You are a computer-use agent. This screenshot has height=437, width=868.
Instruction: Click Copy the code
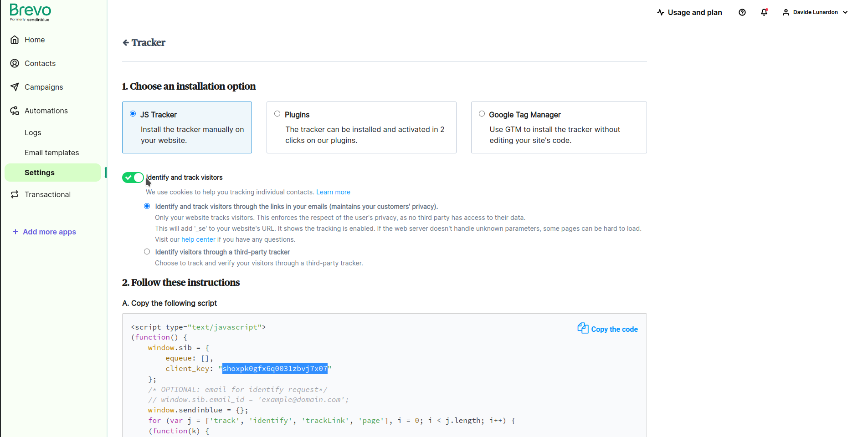(x=607, y=329)
